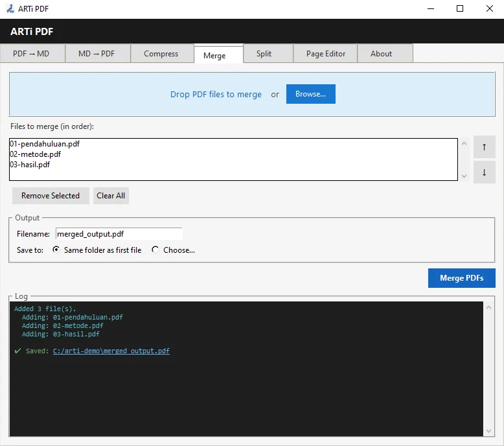Go to the Compress tab

163,53
